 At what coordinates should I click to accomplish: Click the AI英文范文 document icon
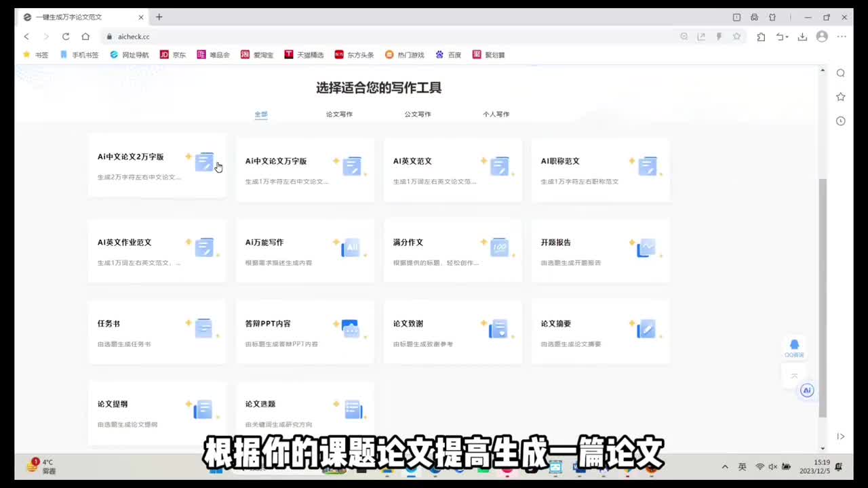click(500, 166)
